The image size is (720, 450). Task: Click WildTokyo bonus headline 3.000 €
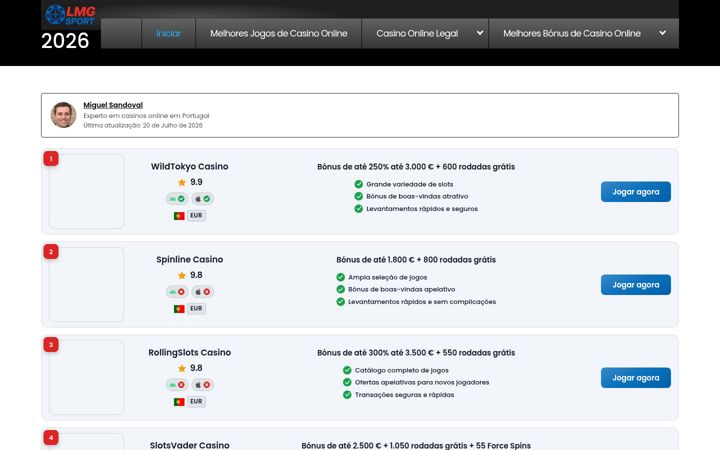click(x=416, y=167)
